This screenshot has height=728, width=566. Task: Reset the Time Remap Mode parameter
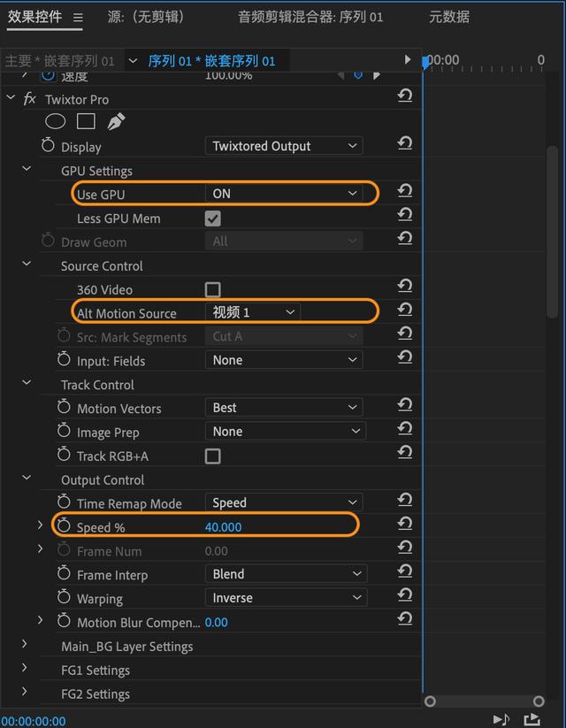(405, 500)
